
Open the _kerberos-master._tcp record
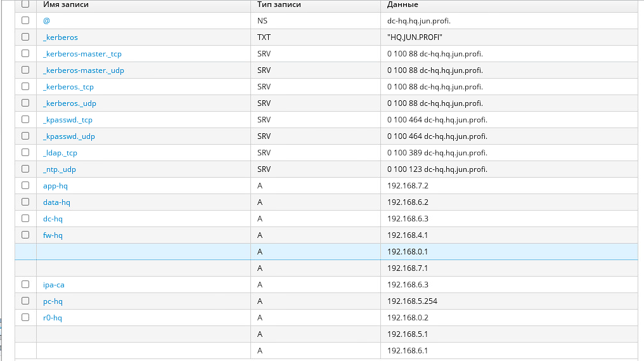pos(82,54)
